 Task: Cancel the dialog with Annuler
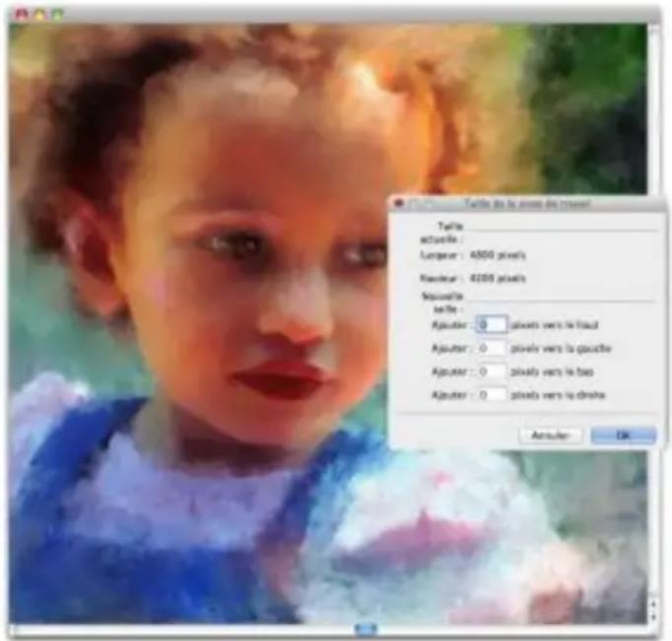tap(551, 435)
